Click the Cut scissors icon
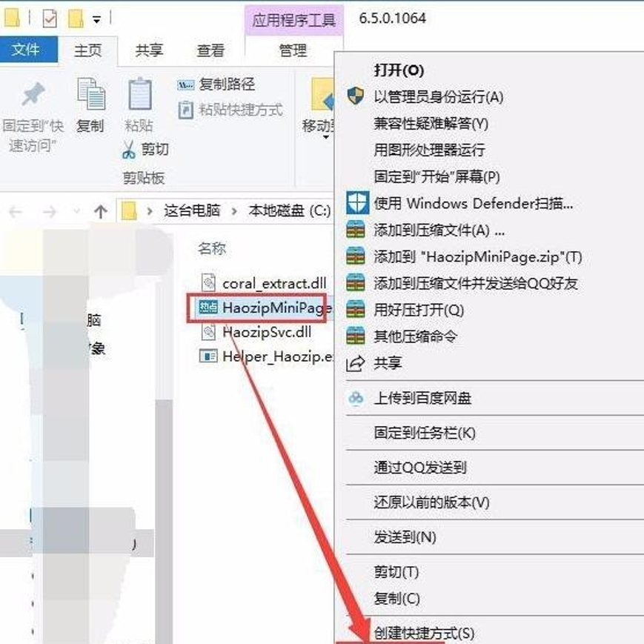644x644 pixels. 130,150
